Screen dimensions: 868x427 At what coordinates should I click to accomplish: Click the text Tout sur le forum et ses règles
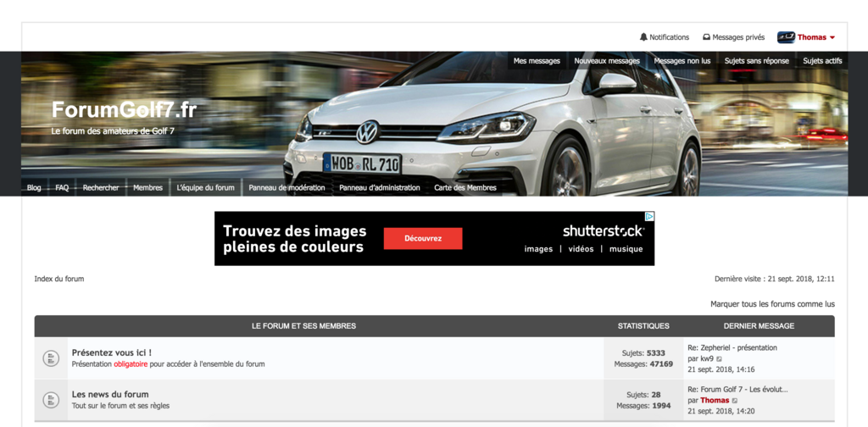(x=120, y=406)
